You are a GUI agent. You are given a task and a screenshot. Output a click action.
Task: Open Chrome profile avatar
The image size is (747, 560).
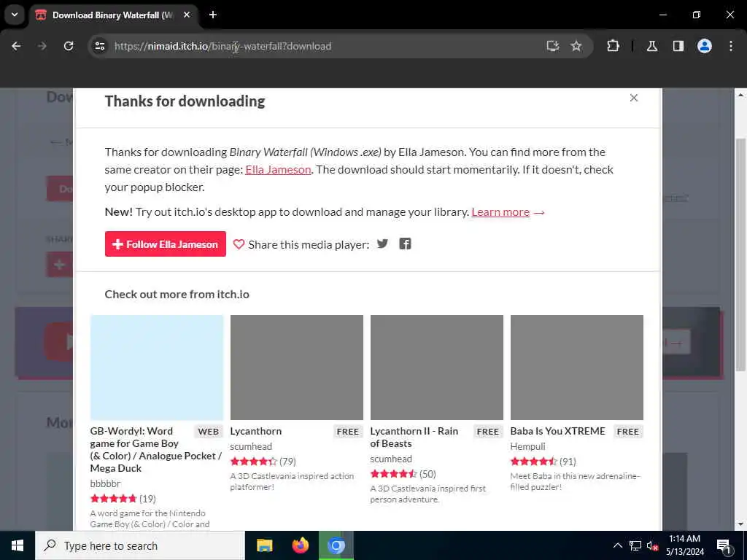[x=705, y=46]
